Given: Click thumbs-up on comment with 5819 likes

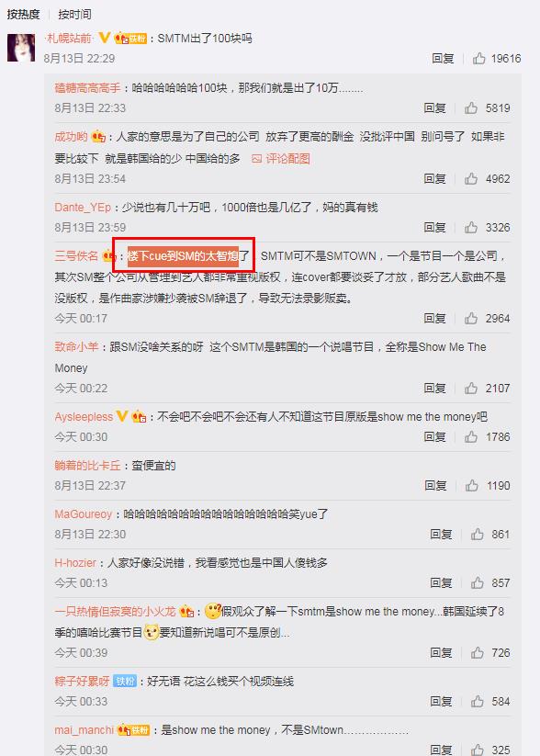Looking at the screenshot, I should 471,108.
